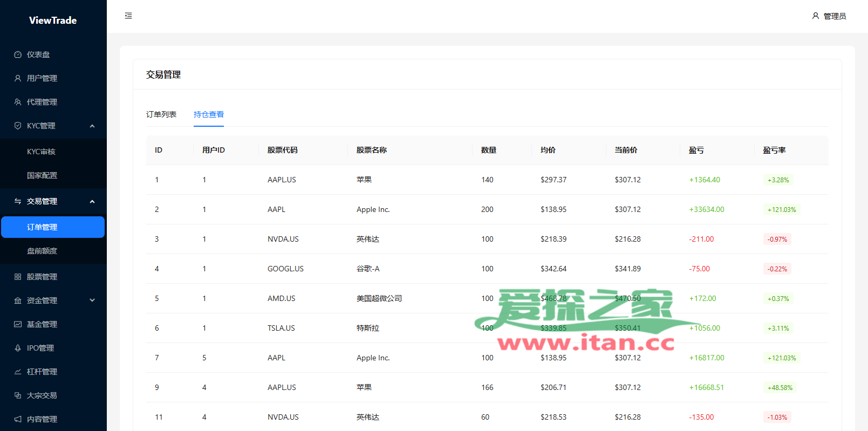Open 国家配置 submenu item
This screenshot has height=431, width=868.
tap(53, 175)
